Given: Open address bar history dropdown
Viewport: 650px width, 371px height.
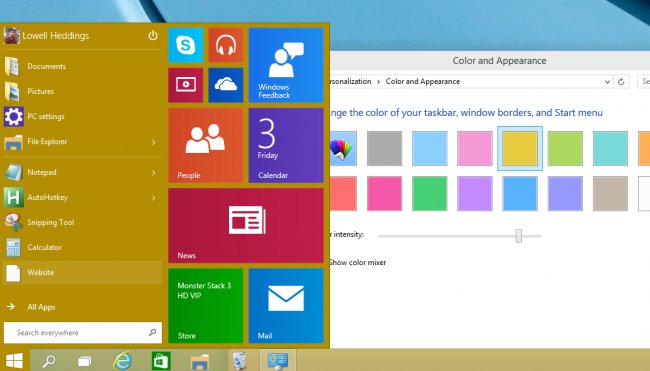Looking at the screenshot, I should tap(607, 82).
